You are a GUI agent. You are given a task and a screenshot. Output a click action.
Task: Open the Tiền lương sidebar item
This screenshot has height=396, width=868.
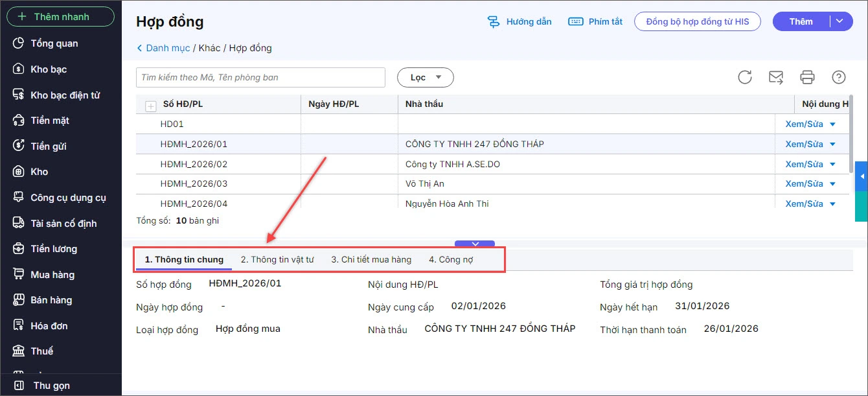click(x=54, y=249)
